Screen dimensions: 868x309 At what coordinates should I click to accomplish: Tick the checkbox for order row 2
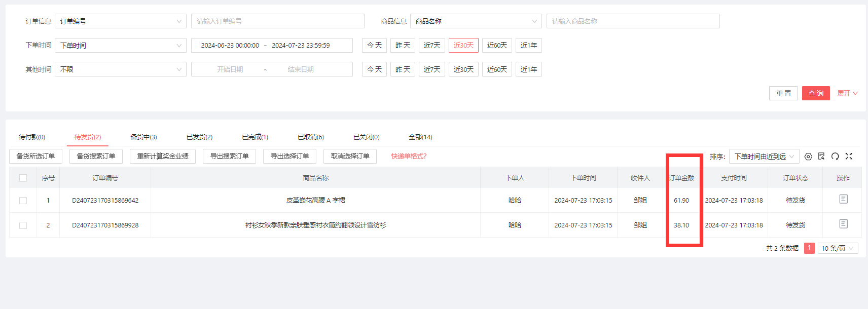coord(23,225)
